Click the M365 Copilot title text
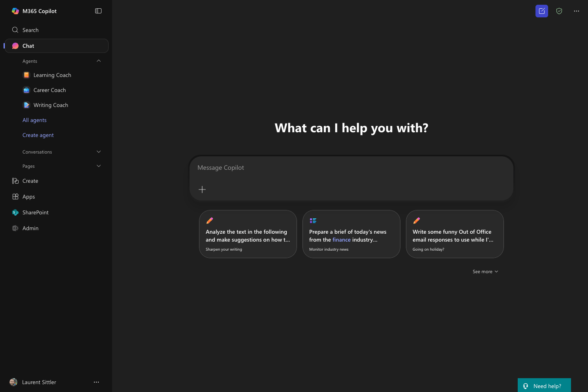 point(39,11)
